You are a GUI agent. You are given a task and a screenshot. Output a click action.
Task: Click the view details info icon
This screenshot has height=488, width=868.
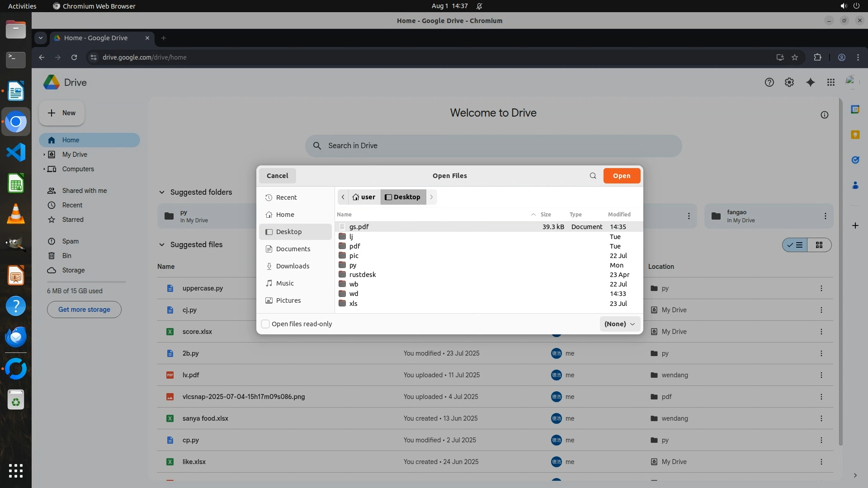coord(824,115)
